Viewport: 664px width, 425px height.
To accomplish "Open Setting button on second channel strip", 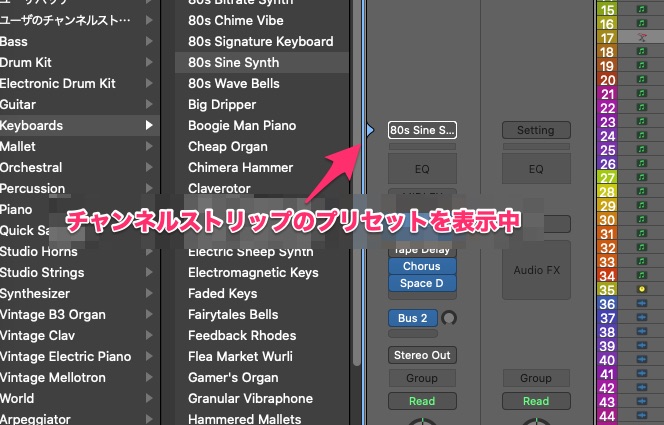I will tap(536, 130).
